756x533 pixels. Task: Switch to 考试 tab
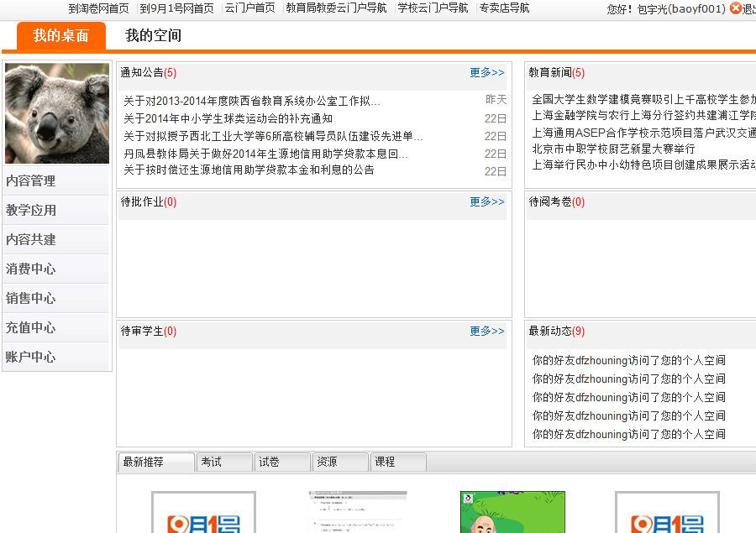click(x=223, y=462)
